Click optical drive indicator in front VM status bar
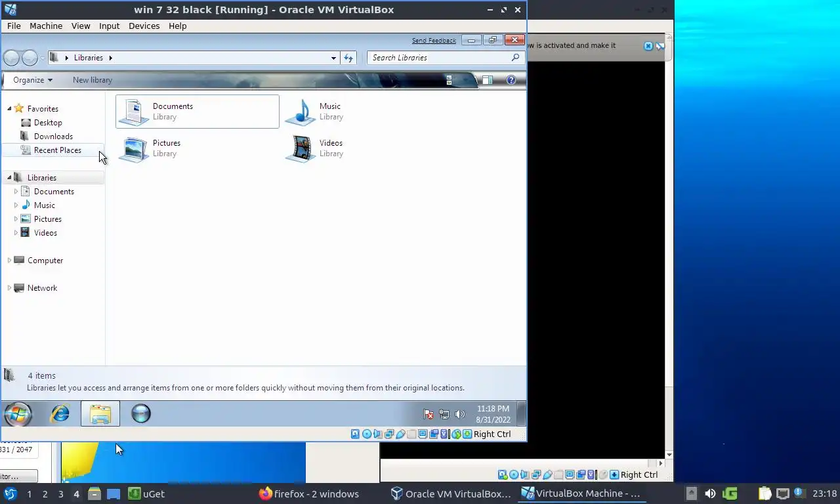The height and width of the screenshot is (504, 840). (x=367, y=434)
